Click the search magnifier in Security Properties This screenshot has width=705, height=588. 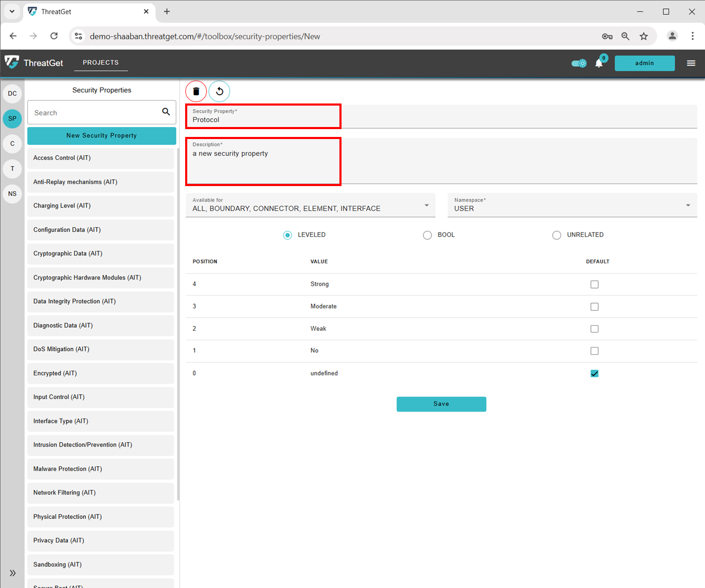166,112
